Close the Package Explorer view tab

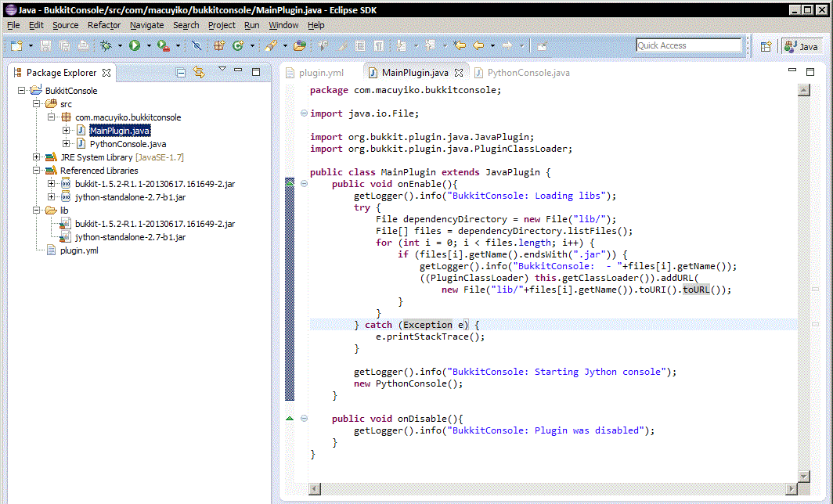click(x=106, y=73)
